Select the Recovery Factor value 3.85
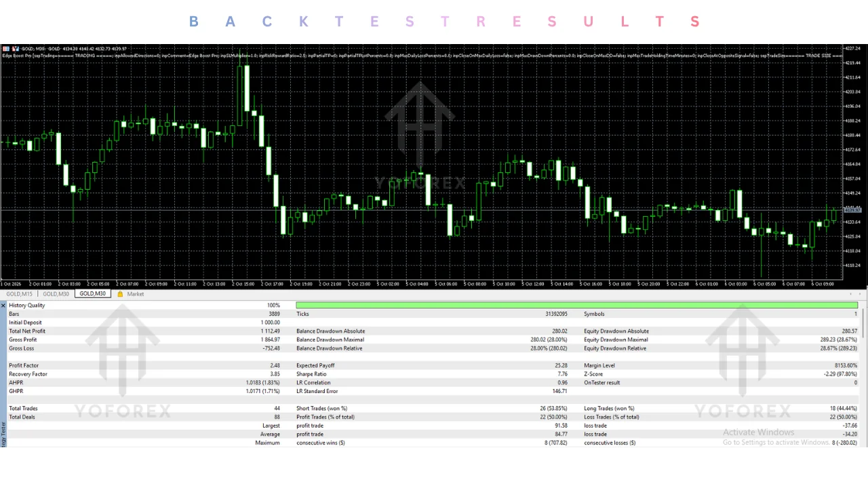868x488 pixels. click(x=275, y=374)
